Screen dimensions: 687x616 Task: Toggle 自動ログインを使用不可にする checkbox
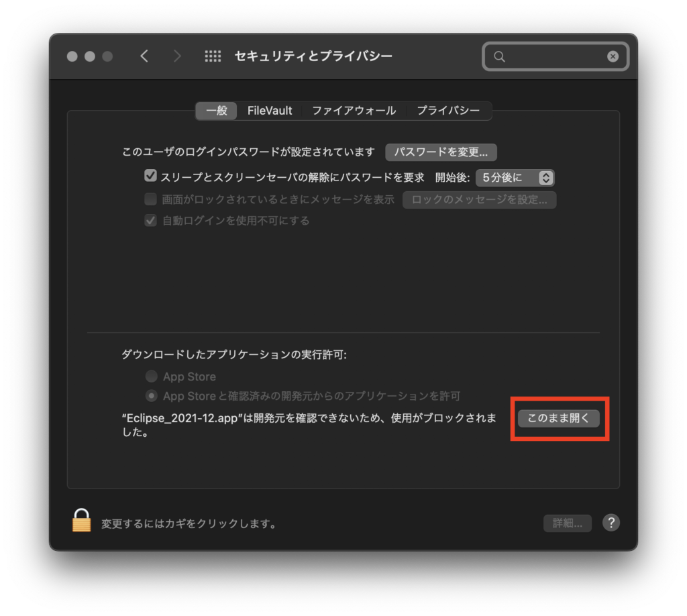[150, 220]
